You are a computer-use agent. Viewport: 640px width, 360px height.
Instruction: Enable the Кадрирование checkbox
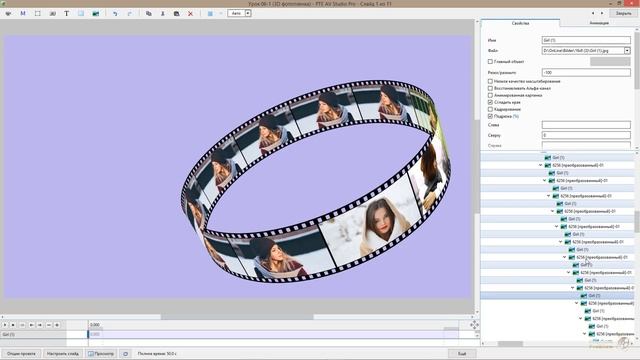coord(490,109)
